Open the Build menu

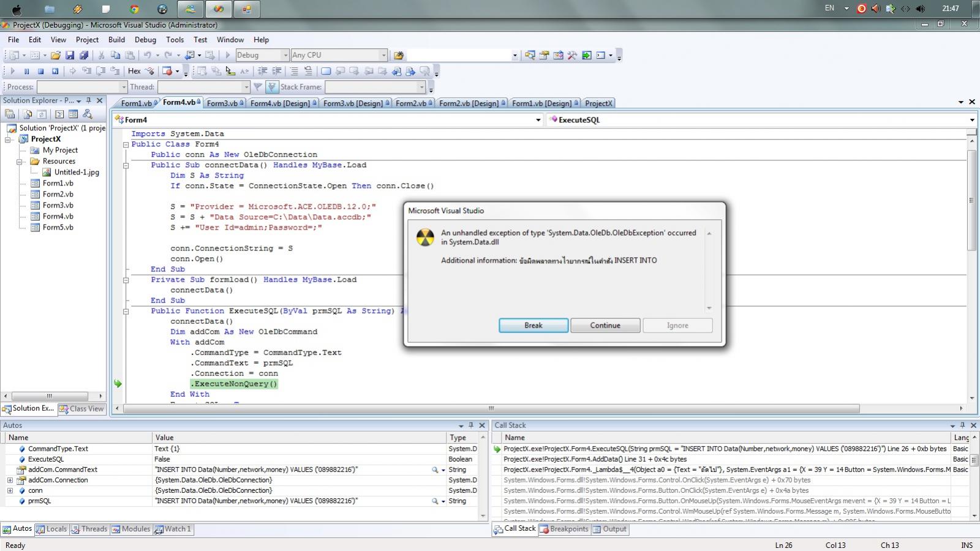(116, 40)
